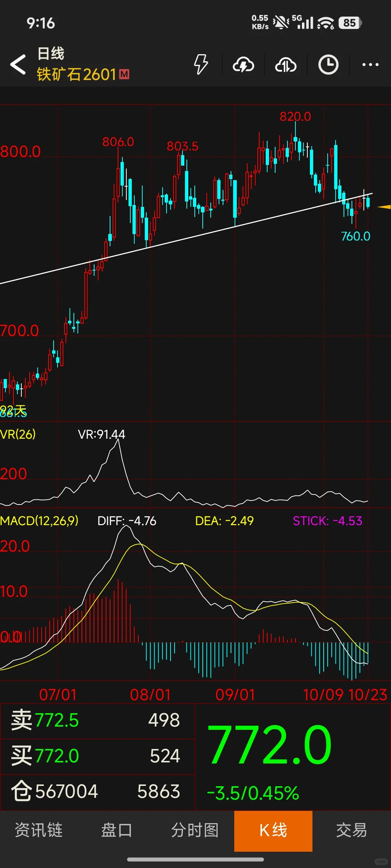Screen dimensions: 391x868
Task: Tap the 仓 567004 position row
Action: point(98,791)
